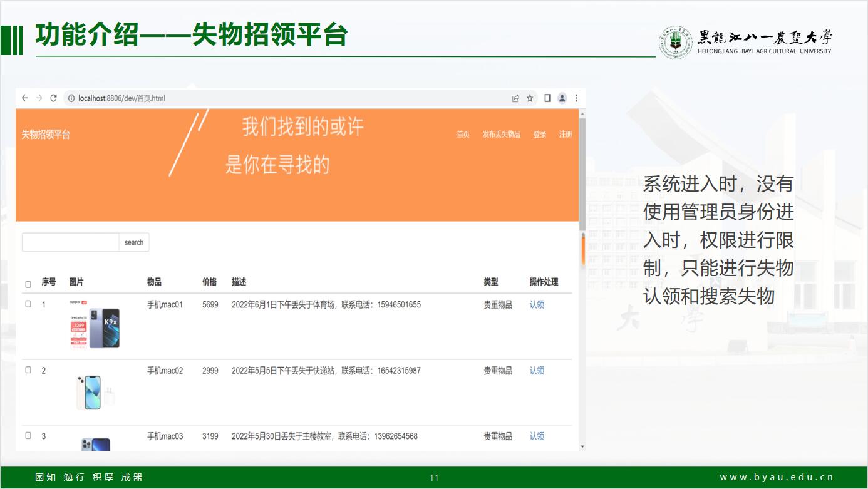The image size is (868, 489).
Task: Go to the 登录 login page
Action: tap(540, 135)
